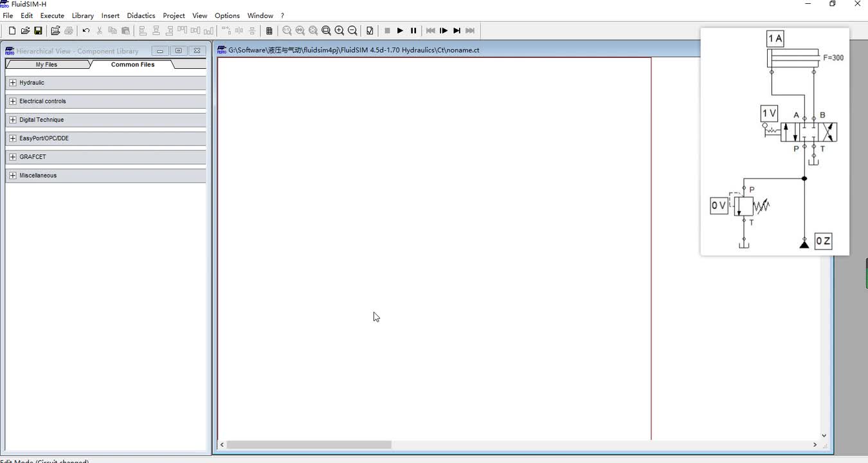868x463 pixels.
Task: Undo the last action in the toolbar
Action: click(86, 31)
